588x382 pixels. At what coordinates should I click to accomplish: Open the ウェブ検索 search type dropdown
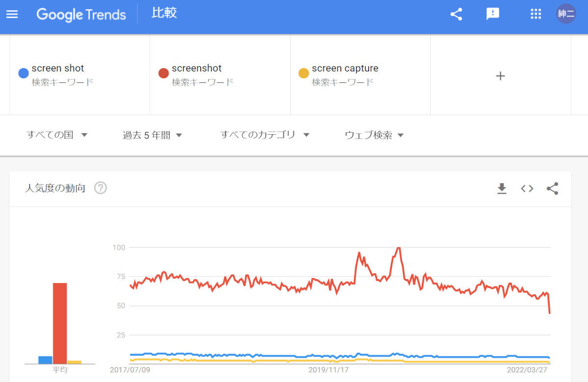pyautogui.click(x=374, y=135)
